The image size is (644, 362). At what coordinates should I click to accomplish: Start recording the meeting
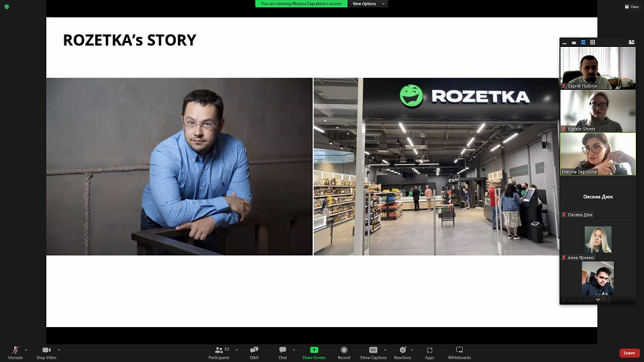343,352
